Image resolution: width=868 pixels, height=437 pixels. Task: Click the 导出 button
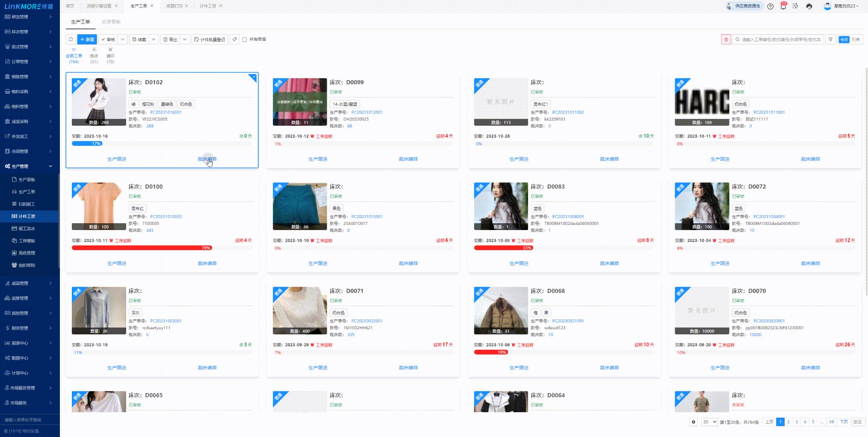(171, 39)
